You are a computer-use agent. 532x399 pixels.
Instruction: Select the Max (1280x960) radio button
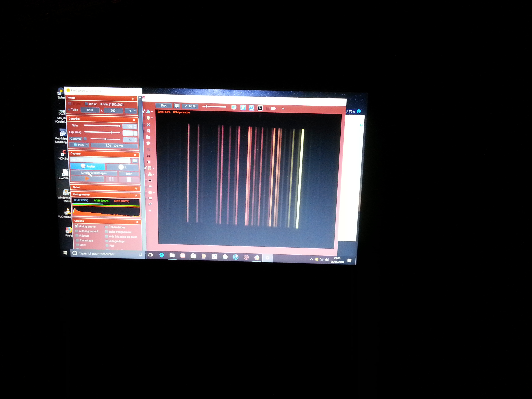101,104
